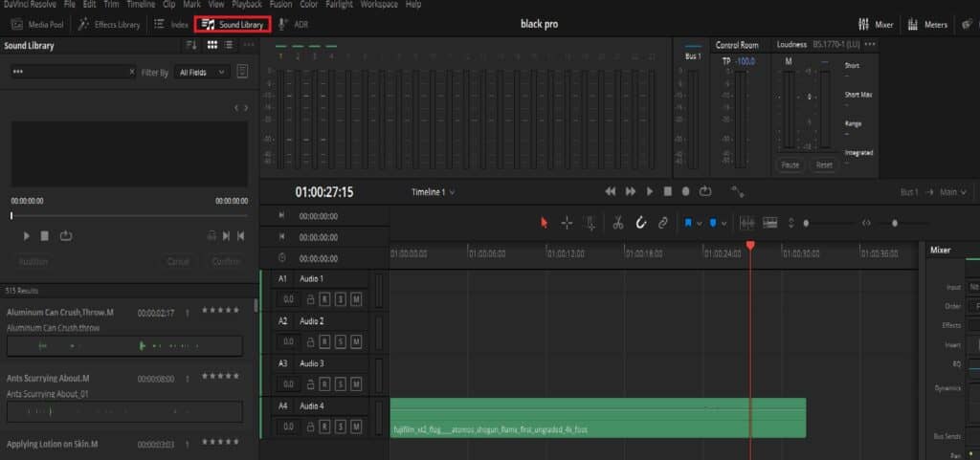Jump to next clip in Sound Library preview
Viewport: 980px width, 460px height.
click(x=226, y=236)
